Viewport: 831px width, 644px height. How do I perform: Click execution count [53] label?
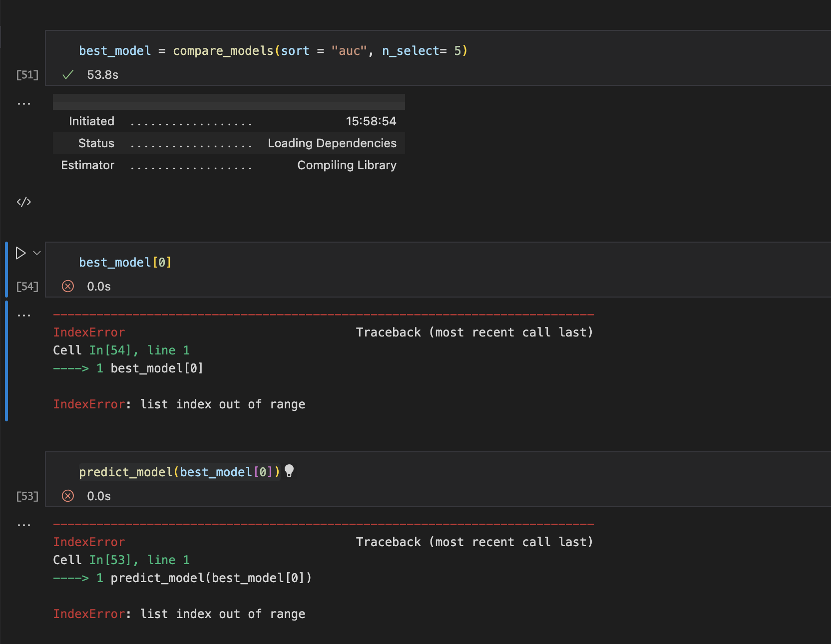(26, 496)
